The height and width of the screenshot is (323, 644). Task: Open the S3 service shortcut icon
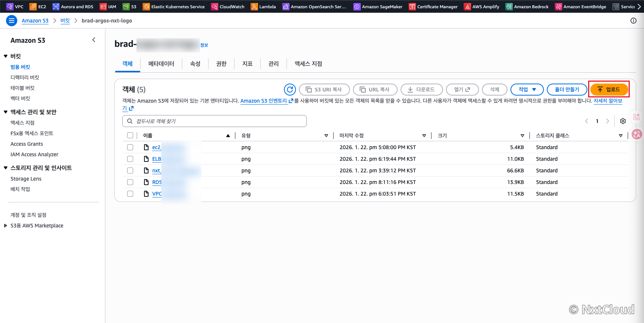[126, 6]
